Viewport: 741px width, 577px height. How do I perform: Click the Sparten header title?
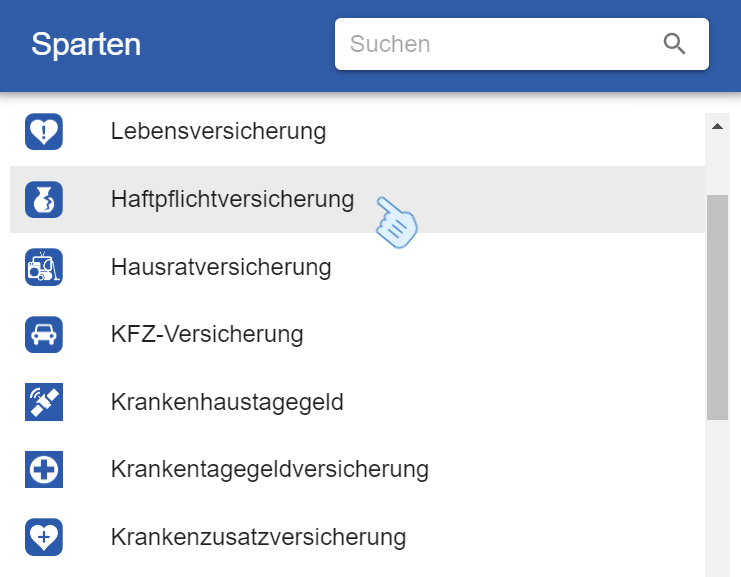pos(86,44)
